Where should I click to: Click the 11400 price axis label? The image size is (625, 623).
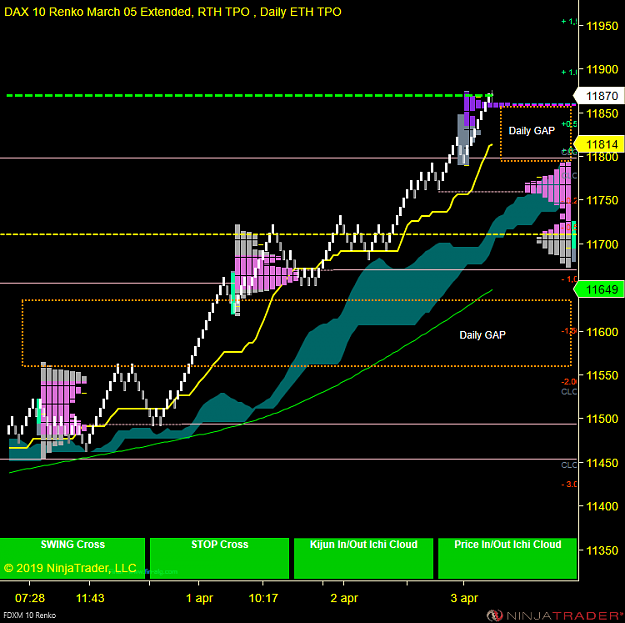[x=602, y=506]
